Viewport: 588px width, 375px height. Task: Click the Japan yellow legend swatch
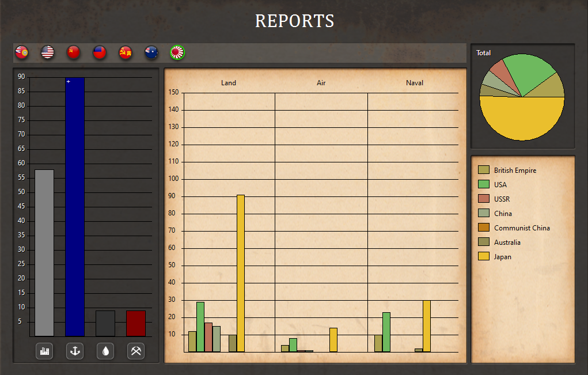pos(484,256)
